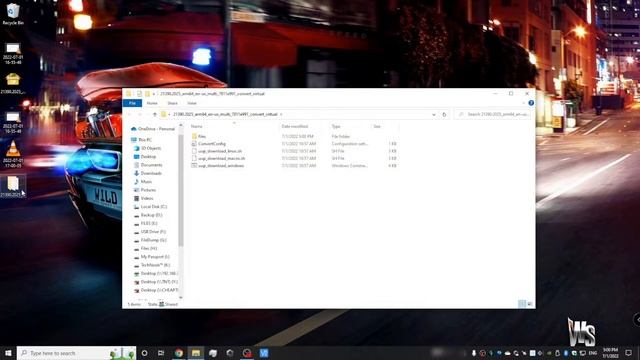Open the Windows Start menu
The width and height of the screenshot is (640, 360).
8,353
